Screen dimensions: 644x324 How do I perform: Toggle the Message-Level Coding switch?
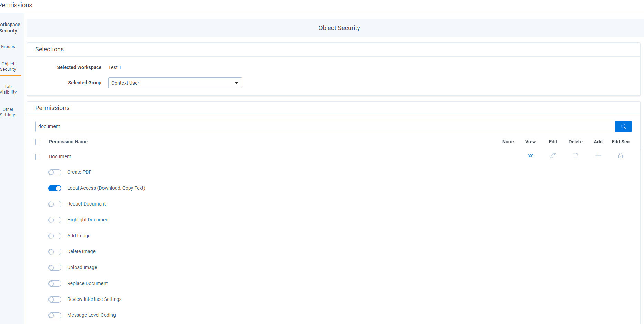click(55, 315)
